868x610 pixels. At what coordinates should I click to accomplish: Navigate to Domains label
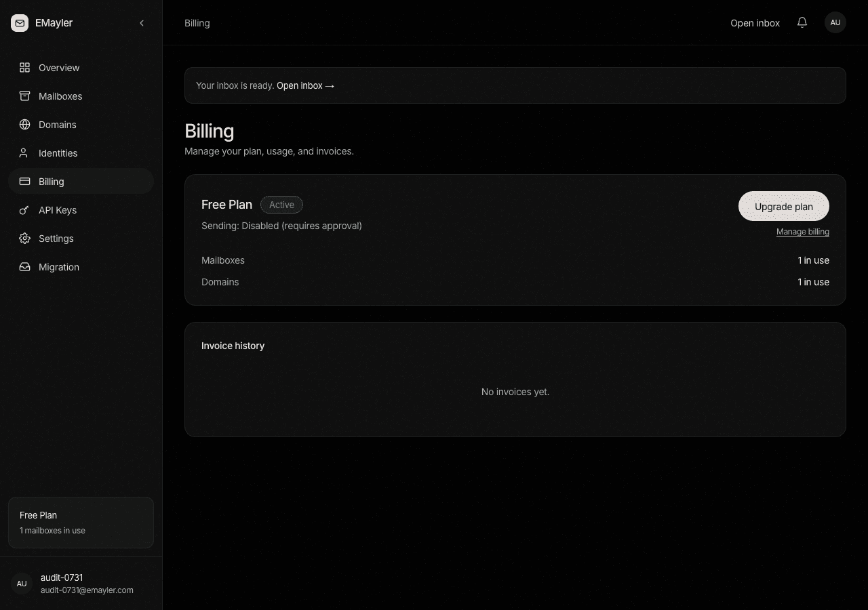58,125
